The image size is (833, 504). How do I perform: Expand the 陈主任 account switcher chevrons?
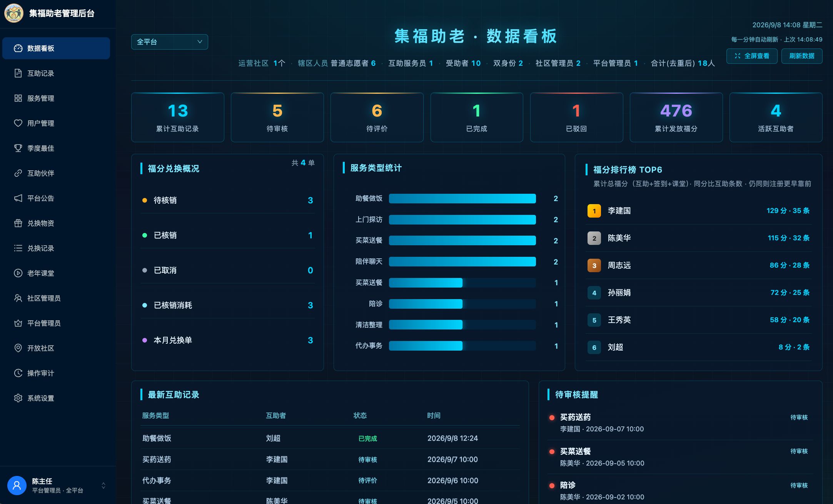103,486
